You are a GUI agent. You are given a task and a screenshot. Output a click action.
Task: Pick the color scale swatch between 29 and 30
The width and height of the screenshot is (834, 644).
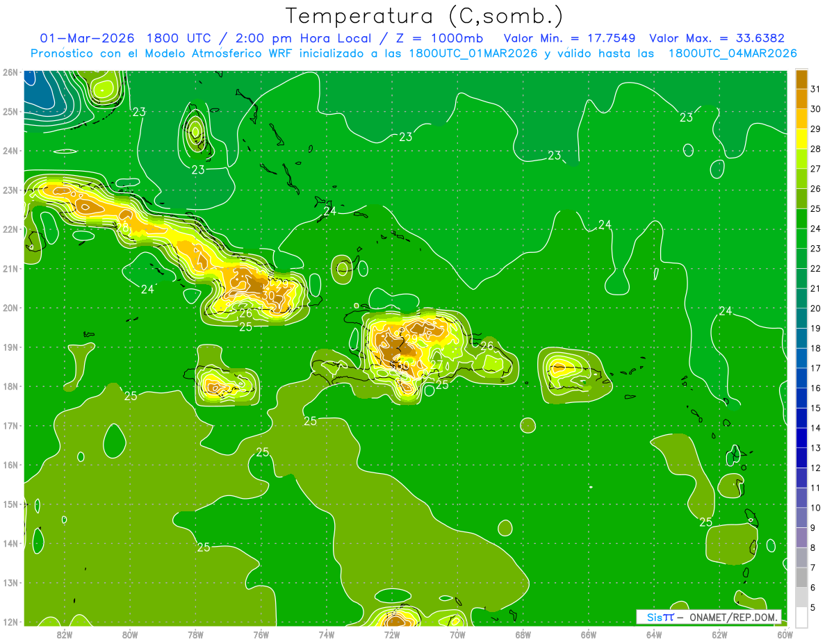tap(801, 119)
